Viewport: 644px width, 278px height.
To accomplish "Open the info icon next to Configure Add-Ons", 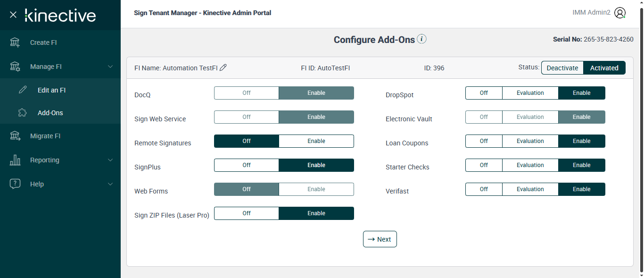I will coord(422,39).
